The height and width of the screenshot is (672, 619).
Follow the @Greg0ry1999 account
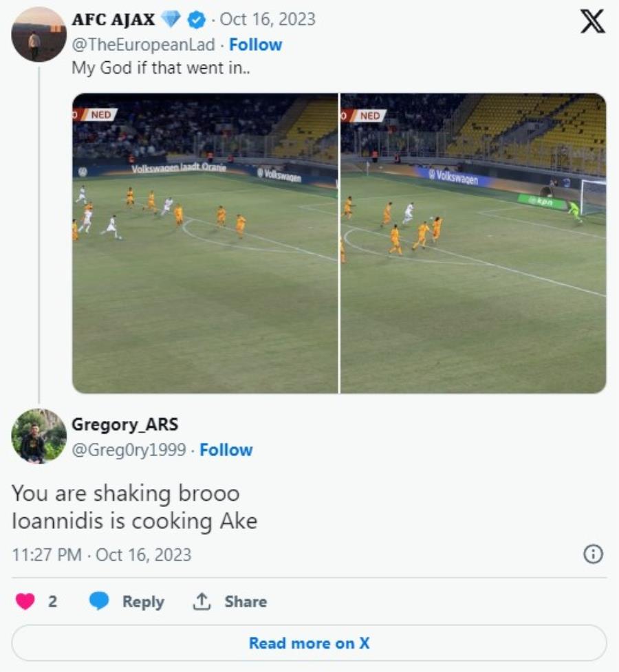click(226, 450)
